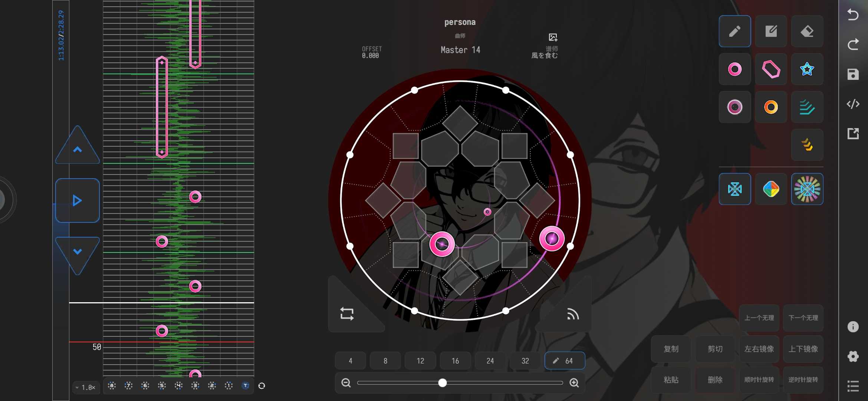Image resolution: width=868 pixels, height=401 pixels.
Task: Move timeline up with up arrow
Action: pos(77,147)
